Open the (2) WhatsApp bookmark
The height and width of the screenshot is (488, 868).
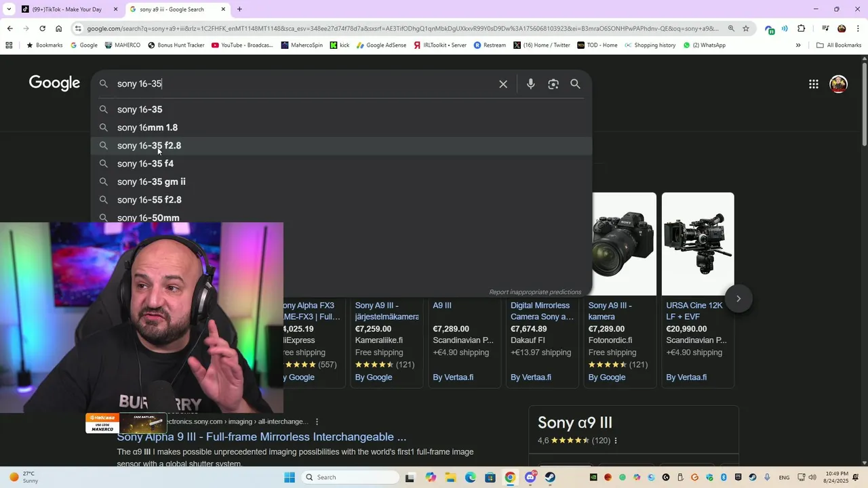[704, 45]
